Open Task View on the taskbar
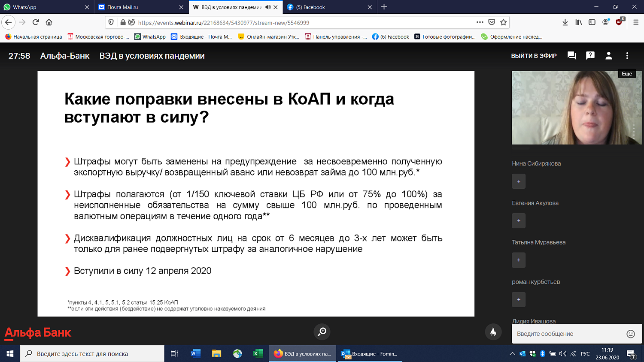The image size is (644, 362). pos(174,354)
